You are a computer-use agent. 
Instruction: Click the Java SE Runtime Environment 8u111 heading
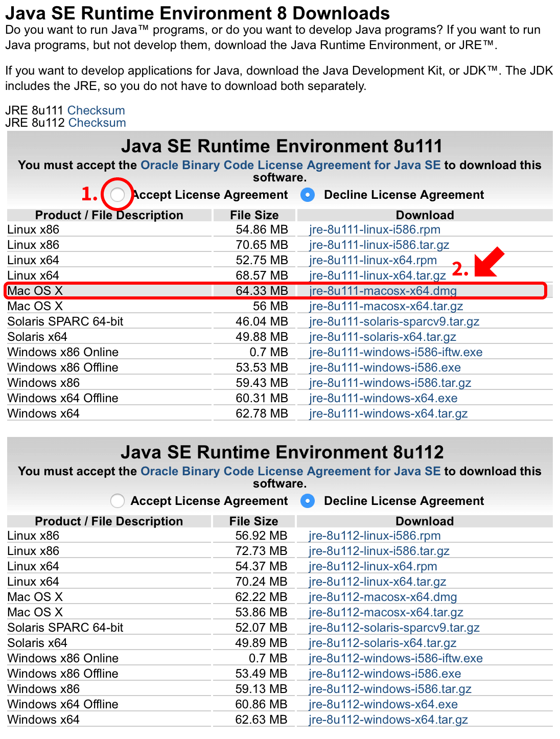pyautogui.click(x=282, y=146)
